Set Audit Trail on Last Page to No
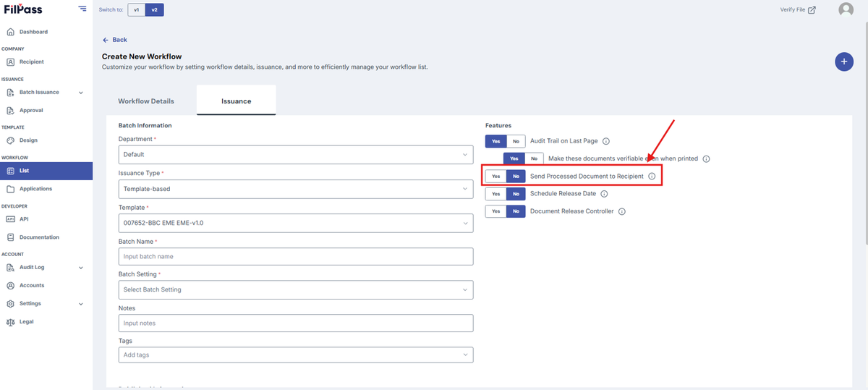 click(516, 141)
